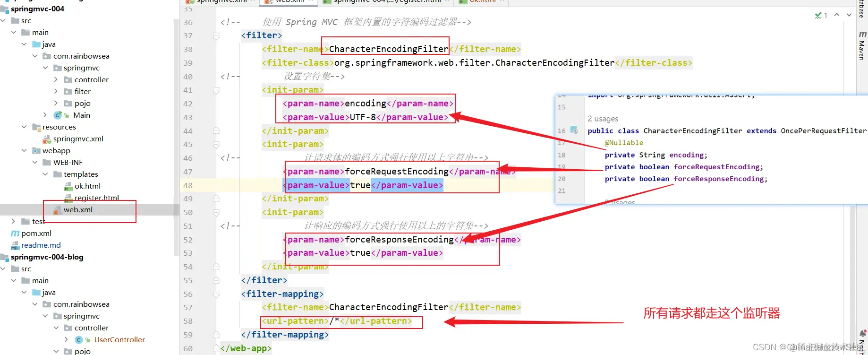This screenshot has height=355, width=868.
Task: Open readme.md from the tree
Action: (x=41, y=245)
